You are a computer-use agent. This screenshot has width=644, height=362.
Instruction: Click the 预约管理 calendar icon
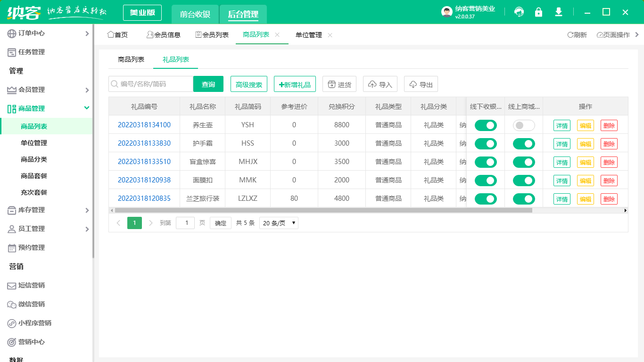tap(12, 248)
